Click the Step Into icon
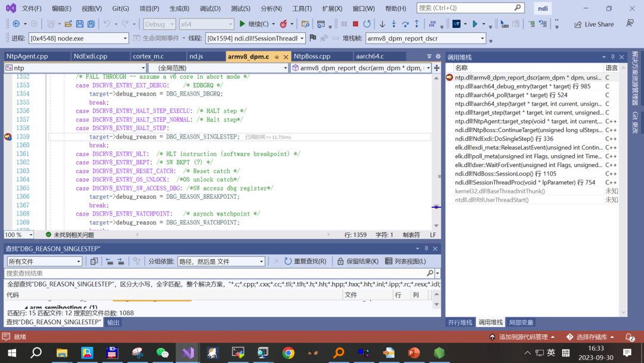The width and height of the screenshot is (644, 363). [x=394, y=24]
